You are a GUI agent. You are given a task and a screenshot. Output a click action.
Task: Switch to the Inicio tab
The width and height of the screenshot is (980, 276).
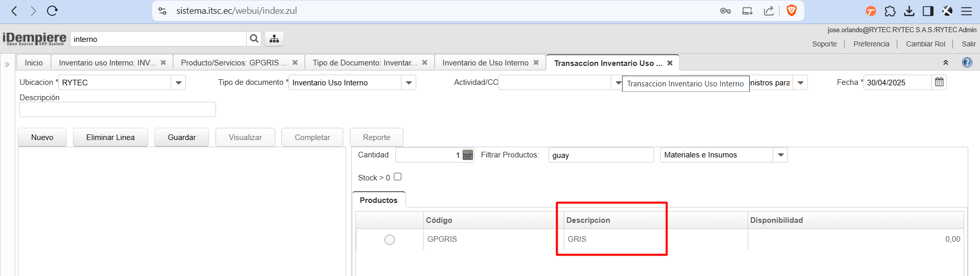coord(34,63)
